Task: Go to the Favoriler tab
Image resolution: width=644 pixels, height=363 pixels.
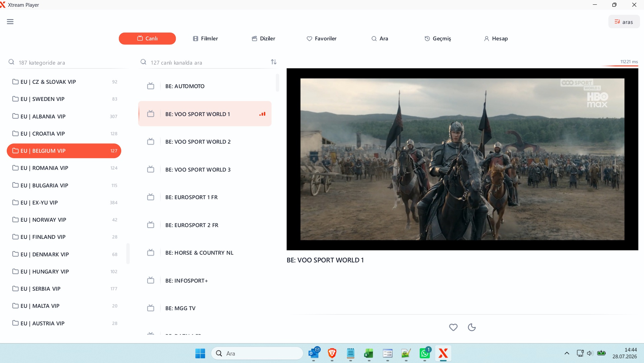Action: click(x=322, y=39)
